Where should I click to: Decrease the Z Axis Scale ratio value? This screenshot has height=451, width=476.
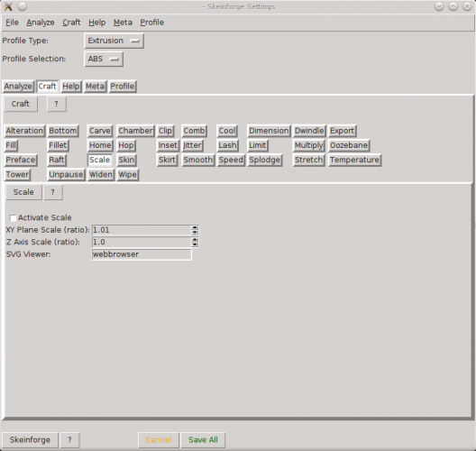tap(195, 244)
